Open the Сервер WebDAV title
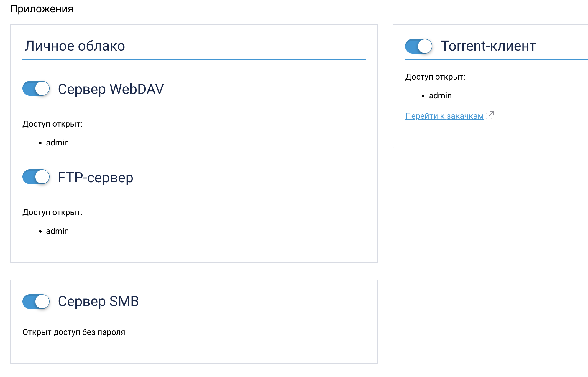This screenshot has height=377, width=588. coord(111,89)
